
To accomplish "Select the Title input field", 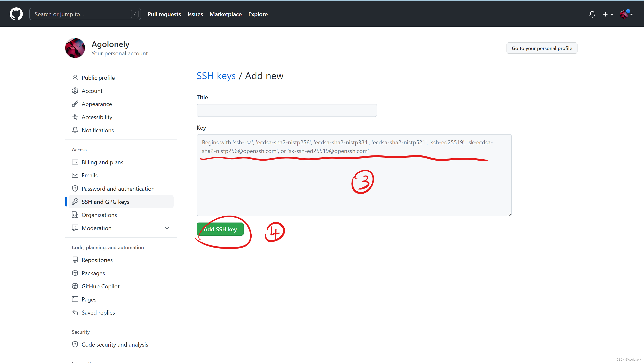I will [287, 110].
